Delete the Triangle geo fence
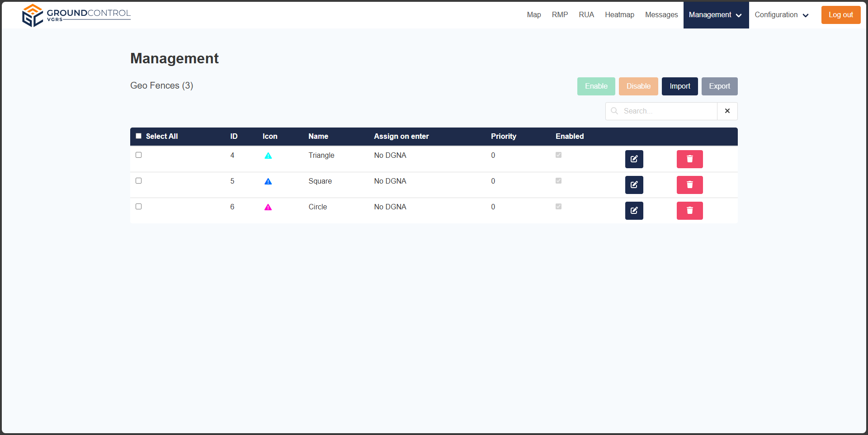This screenshot has width=868, height=435. point(689,159)
